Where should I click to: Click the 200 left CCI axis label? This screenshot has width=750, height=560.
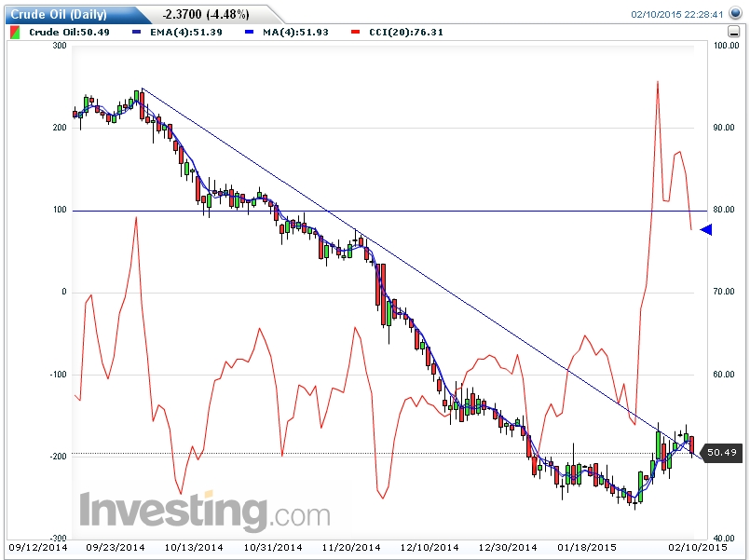(60, 128)
